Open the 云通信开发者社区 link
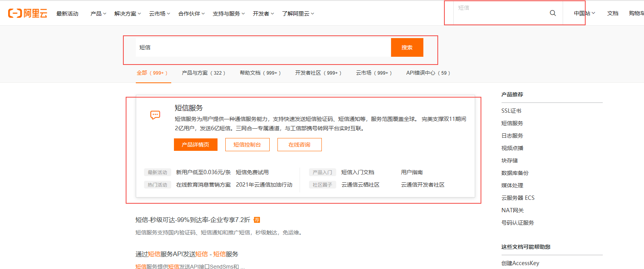This screenshot has width=644, height=269. (x=423, y=185)
